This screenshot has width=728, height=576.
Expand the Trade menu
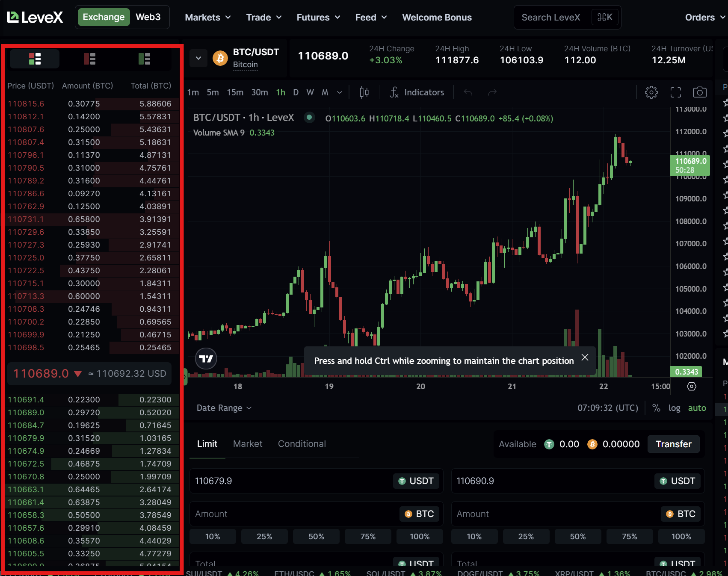tap(264, 18)
